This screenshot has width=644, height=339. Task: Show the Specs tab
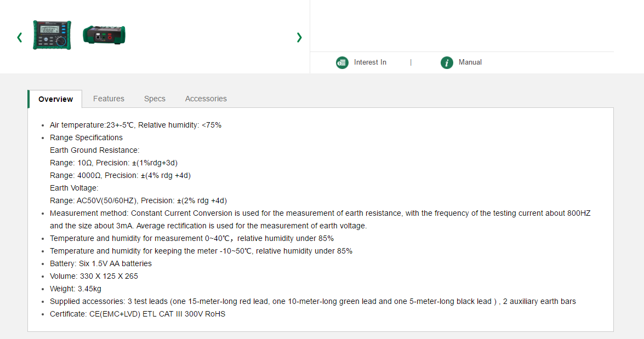click(155, 99)
